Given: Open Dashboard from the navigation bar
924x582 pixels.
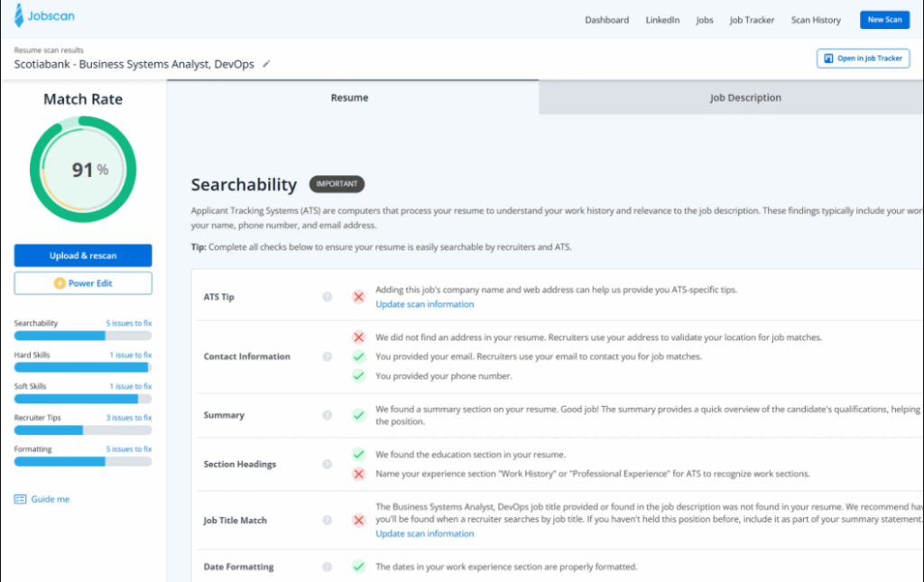Looking at the screenshot, I should point(606,19).
